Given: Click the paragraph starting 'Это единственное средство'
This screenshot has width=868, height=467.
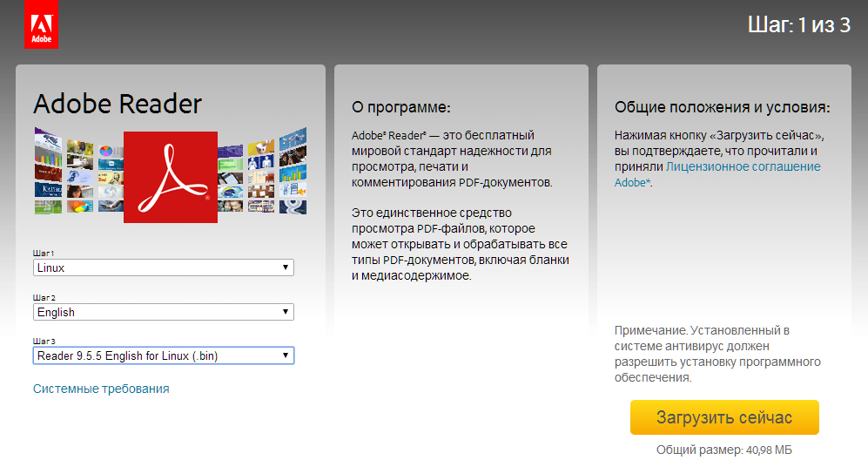Looking at the screenshot, I should pyautogui.click(x=460, y=244).
